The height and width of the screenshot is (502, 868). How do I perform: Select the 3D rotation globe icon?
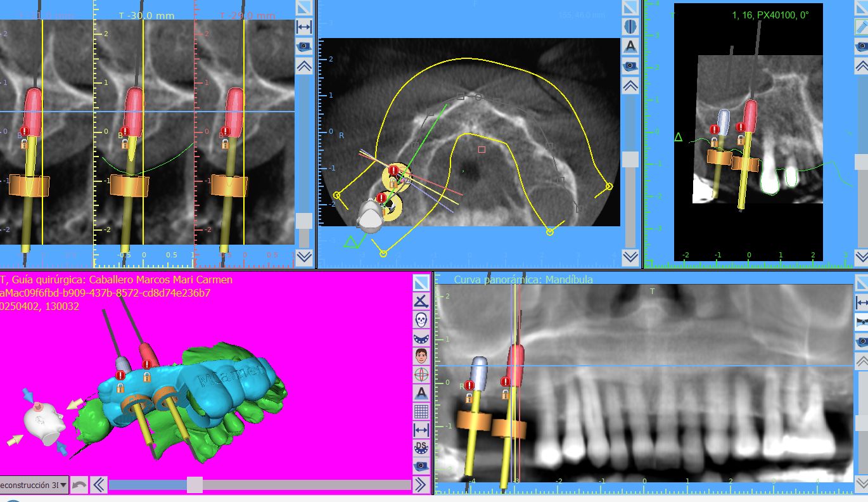tap(421, 375)
